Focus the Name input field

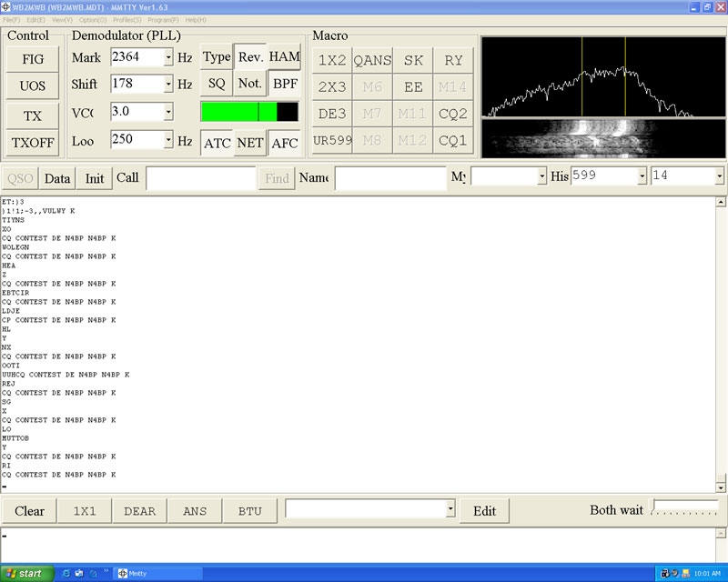(390, 178)
